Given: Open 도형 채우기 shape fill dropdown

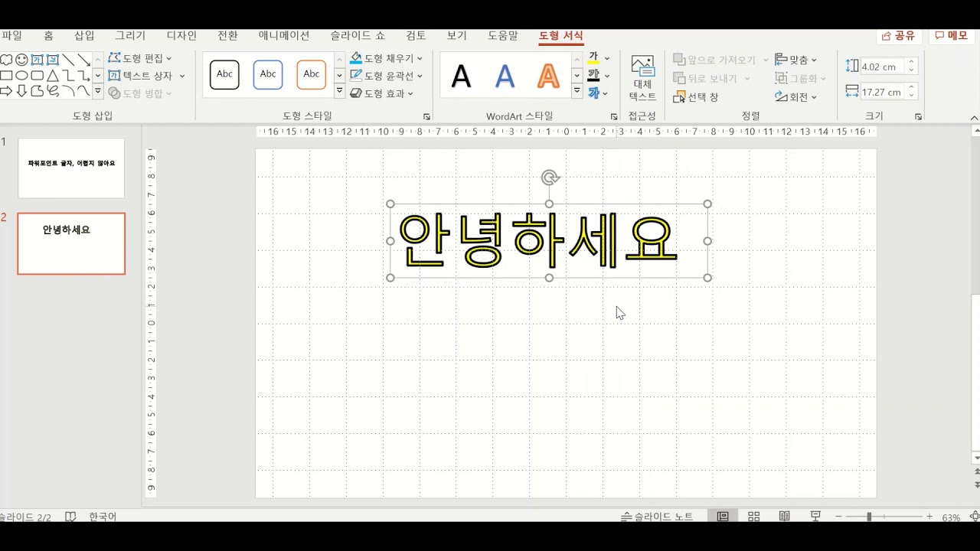Looking at the screenshot, I should coord(387,58).
